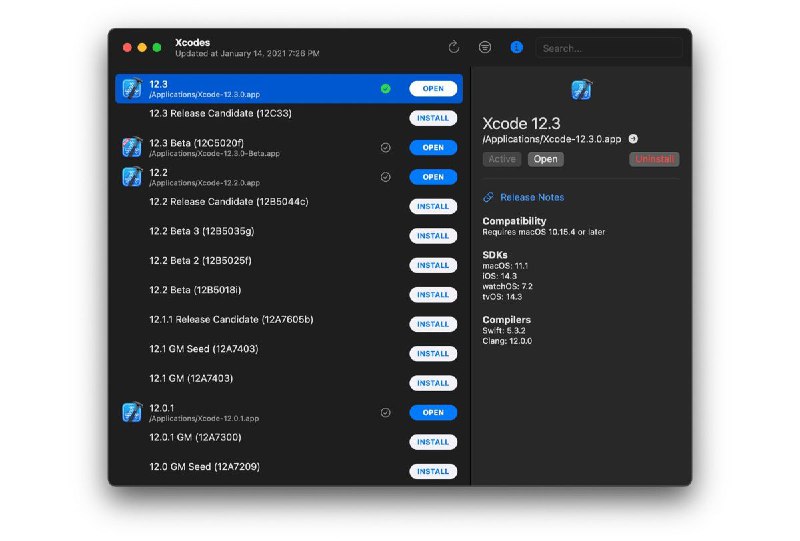Screen dimensions: 800x541
Task: Select the 12.2 Beta 3 (12B5035g) row
Action: [289, 236]
